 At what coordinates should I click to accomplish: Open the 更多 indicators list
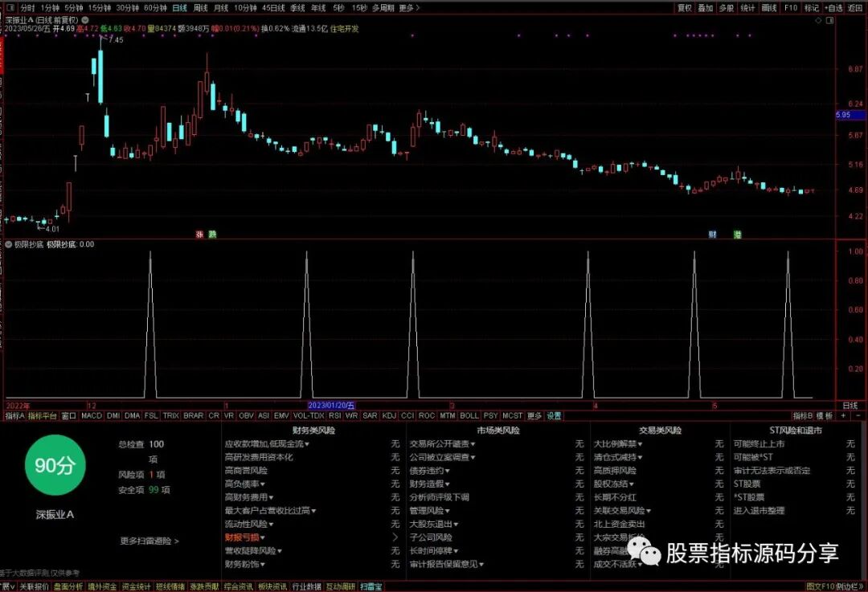(x=534, y=415)
